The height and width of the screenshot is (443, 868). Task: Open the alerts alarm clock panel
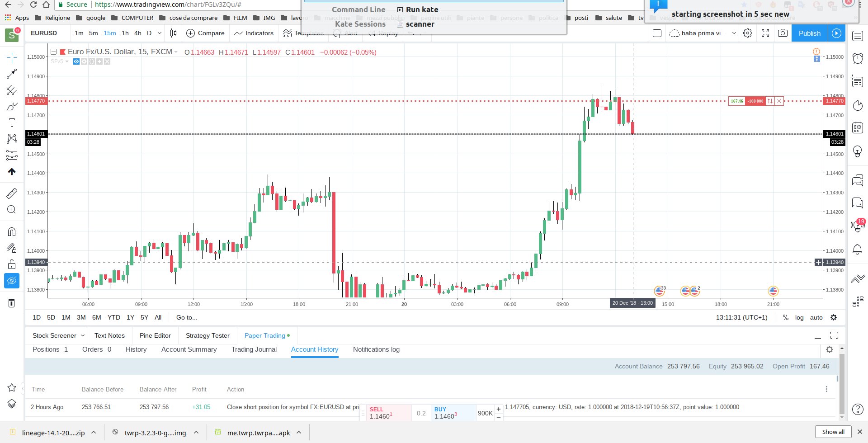[858, 58]
